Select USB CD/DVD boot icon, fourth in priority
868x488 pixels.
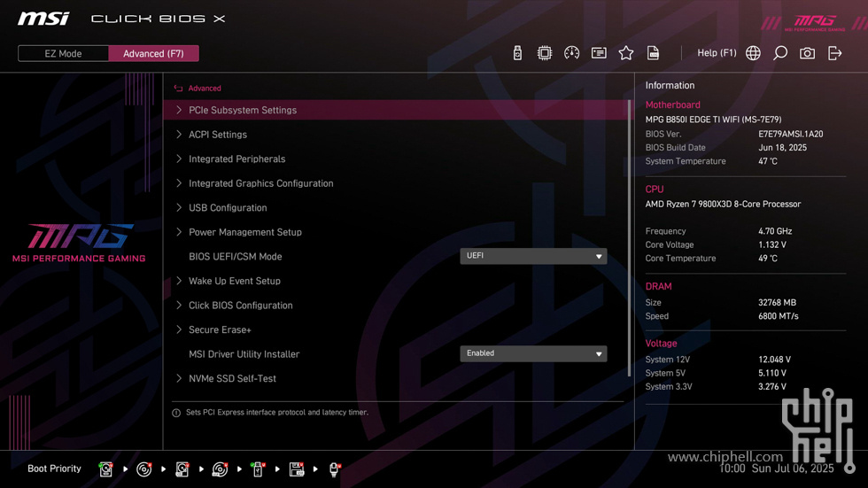coord(220,469)
